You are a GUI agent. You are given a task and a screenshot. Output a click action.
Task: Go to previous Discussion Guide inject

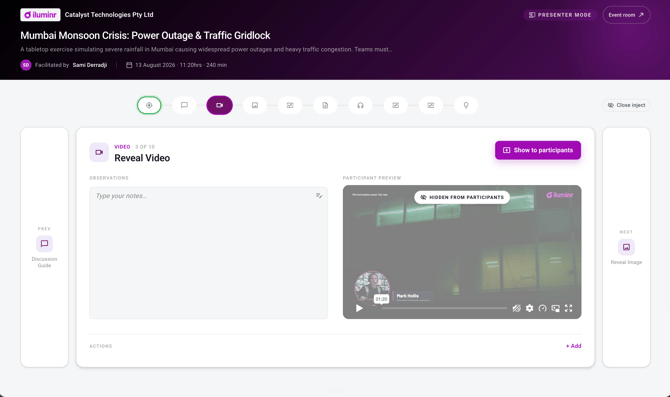[x=44, y=247]
